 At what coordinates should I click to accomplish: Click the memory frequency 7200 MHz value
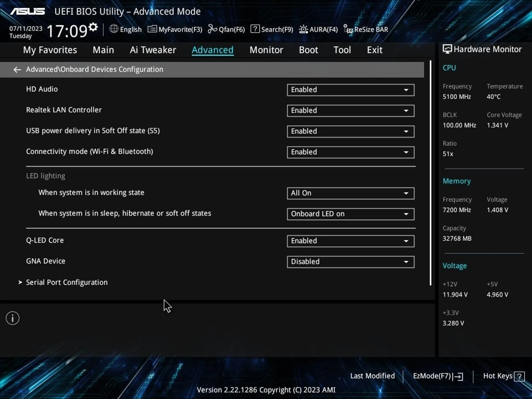(x=457, y=210)
